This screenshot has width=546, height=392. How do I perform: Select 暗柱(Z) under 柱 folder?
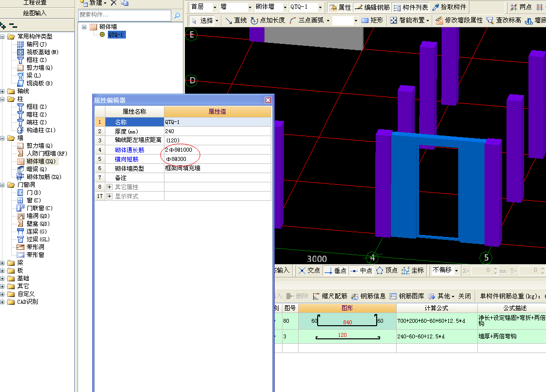click(x=37, y=115)
